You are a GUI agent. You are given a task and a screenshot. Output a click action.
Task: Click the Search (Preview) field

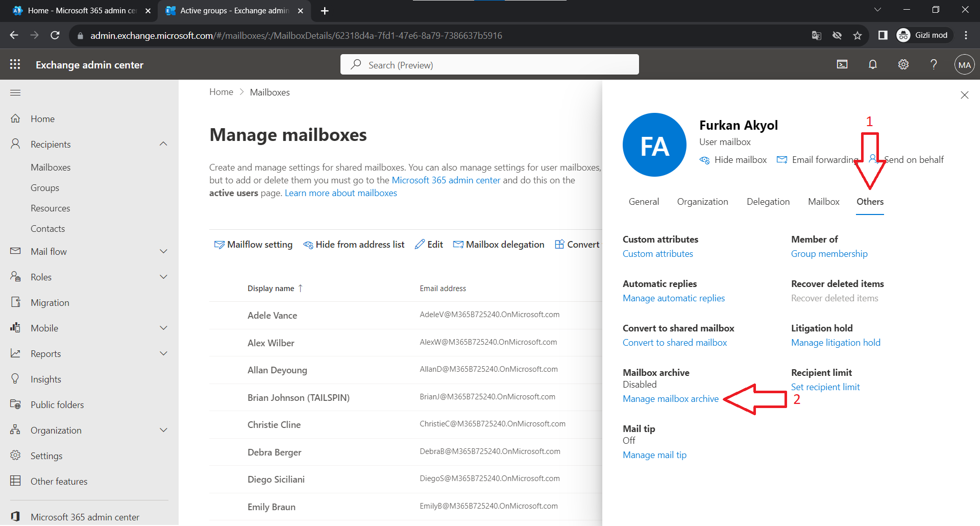(489, 65)
